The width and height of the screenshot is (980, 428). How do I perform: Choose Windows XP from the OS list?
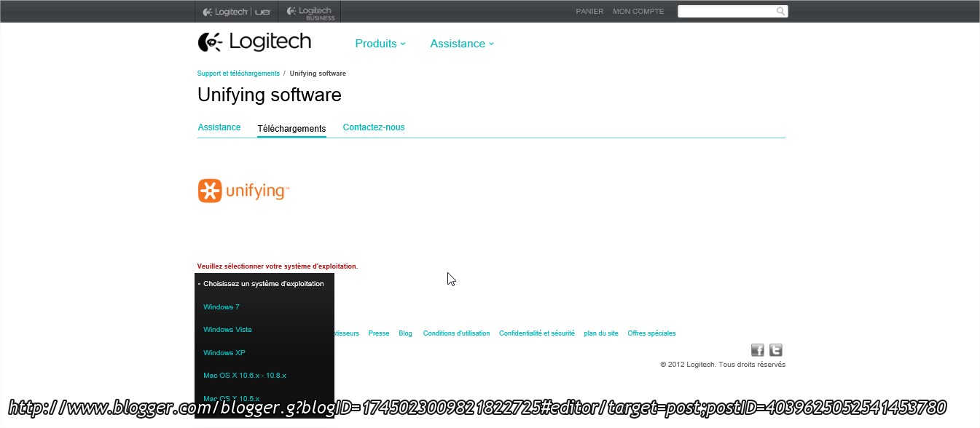pos(224,353)
